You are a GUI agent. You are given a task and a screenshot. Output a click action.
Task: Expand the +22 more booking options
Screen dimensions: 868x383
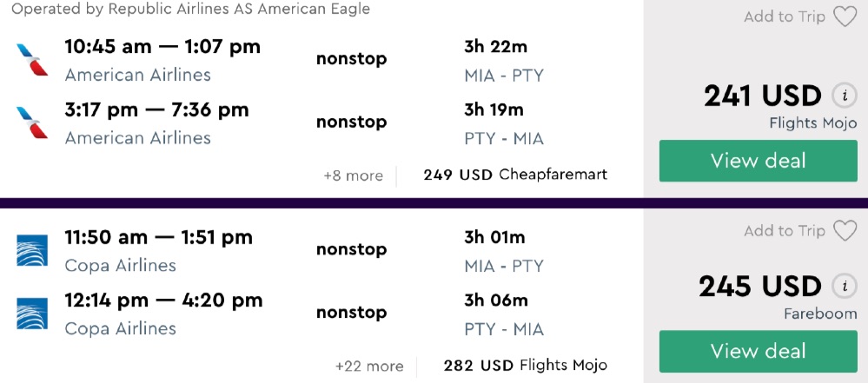pyautogui.click(x=369, y=366)
